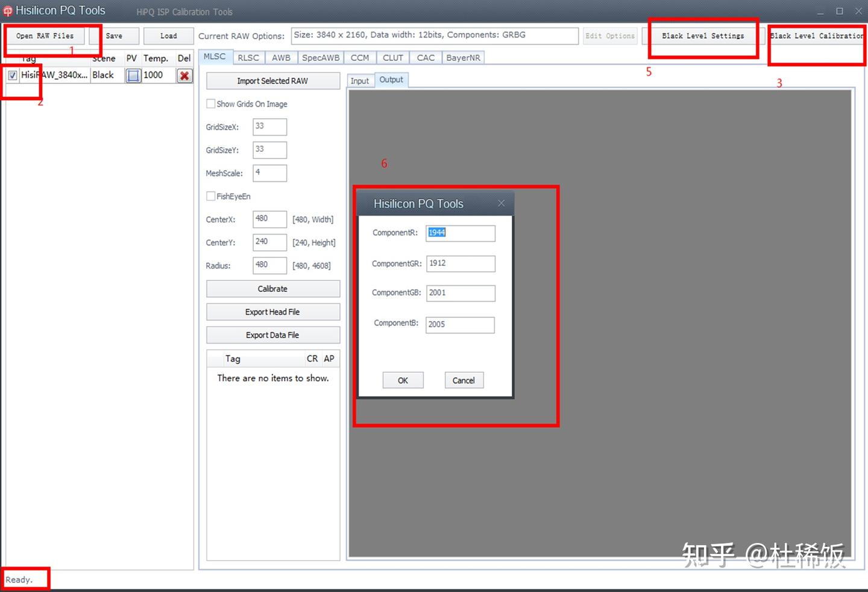Viewport: 868px width, 592px height.
Task: Click the CR column header
Action: (x=312, y=359)
